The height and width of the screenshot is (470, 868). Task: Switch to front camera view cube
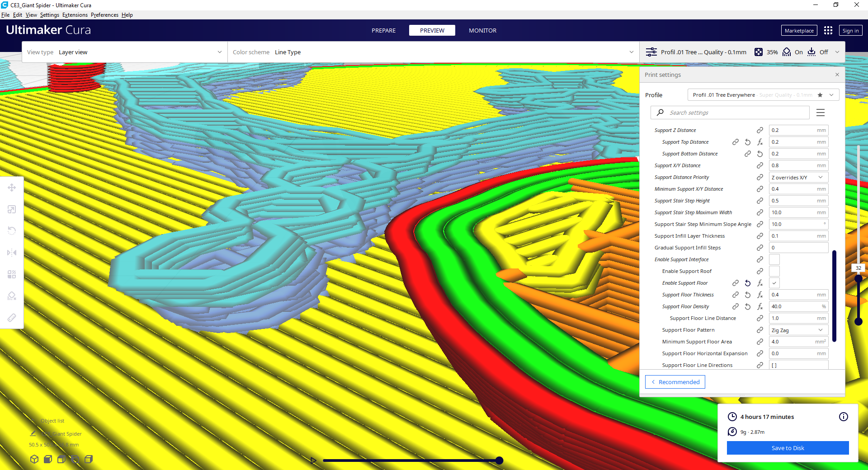[x=48, y=459]
